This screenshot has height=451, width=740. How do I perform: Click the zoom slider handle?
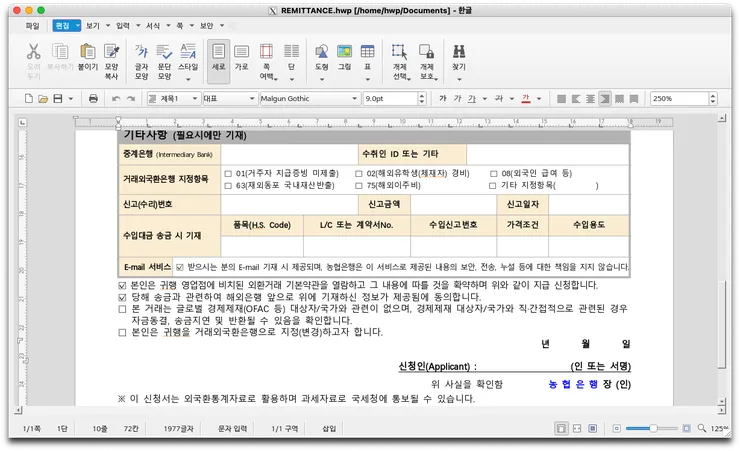[653, 428]
